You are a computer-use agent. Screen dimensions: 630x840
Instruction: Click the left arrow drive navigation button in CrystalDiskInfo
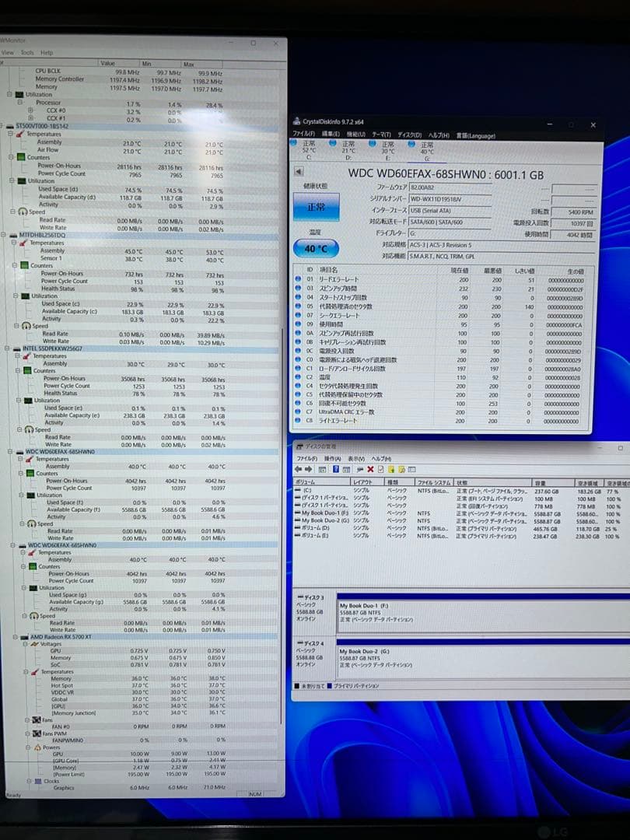[x=298, y=171]
